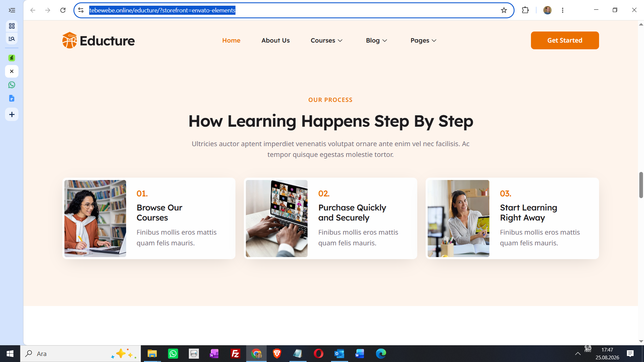The image size is (644, 362).
Task: Show hidden system tray icons chevron
Action: (578, 354)
